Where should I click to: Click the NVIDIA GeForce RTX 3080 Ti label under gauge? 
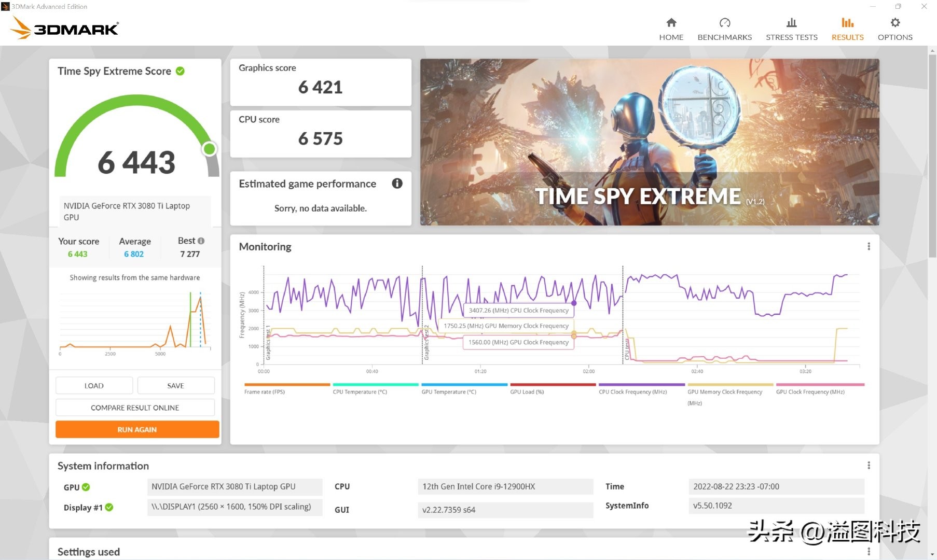click(x=135, y=212)
